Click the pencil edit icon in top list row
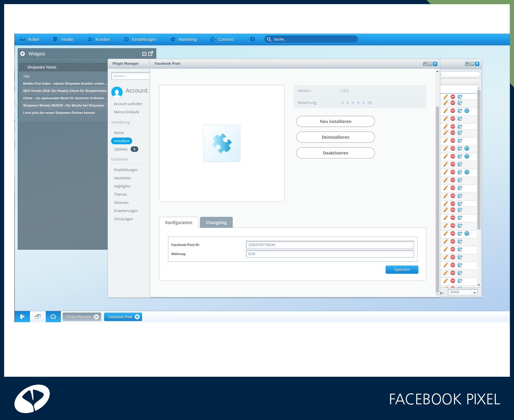 [x=446, y=97]
